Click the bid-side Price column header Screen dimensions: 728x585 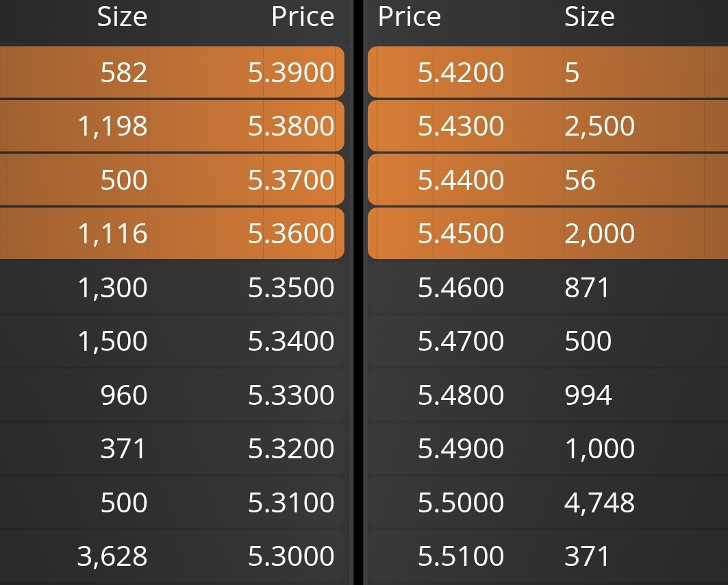(303, 17)
